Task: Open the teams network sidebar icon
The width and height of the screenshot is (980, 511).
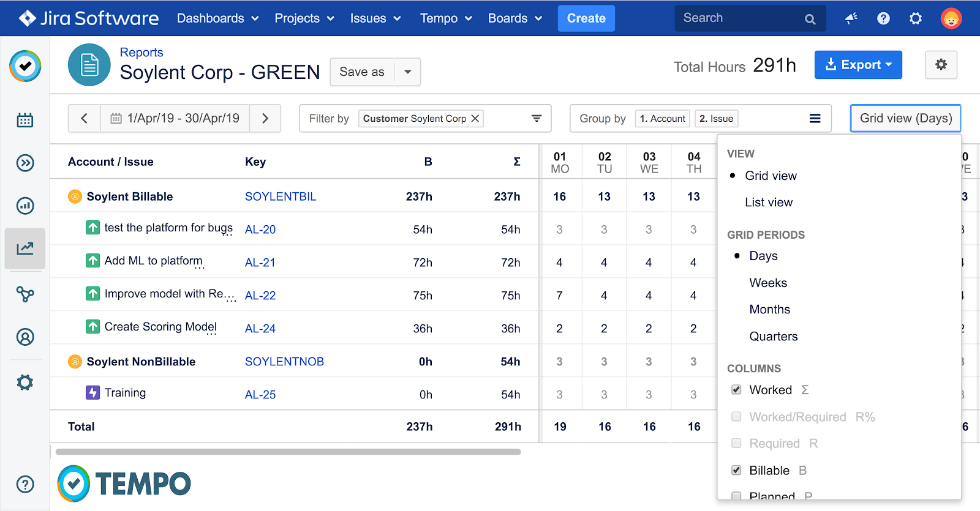Action: [x=25, y=294]
